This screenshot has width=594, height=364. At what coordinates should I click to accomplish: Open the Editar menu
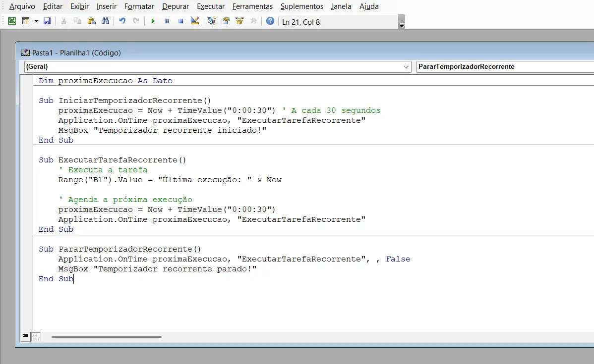[53, 6]
